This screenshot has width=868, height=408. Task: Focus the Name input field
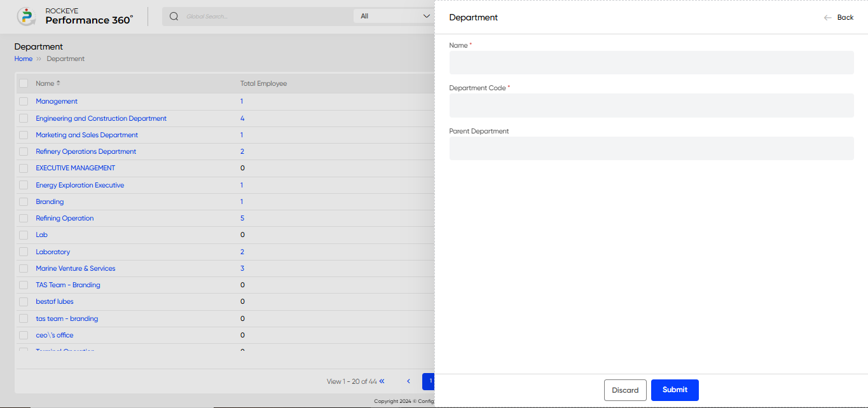(651, 62)
